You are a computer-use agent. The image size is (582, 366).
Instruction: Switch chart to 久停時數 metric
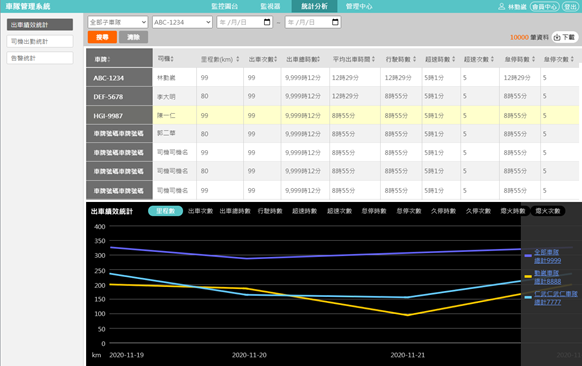coord(444,211)
